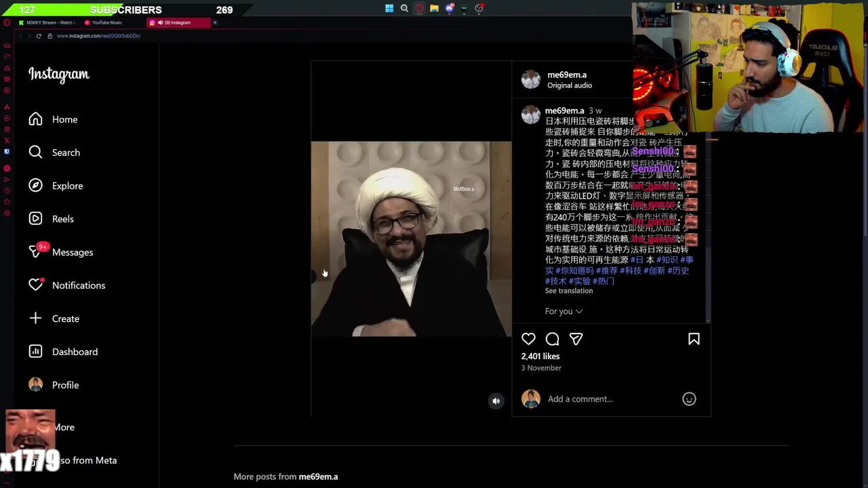Open the Original audio link

pyautogui.click(x=570, y=85)
